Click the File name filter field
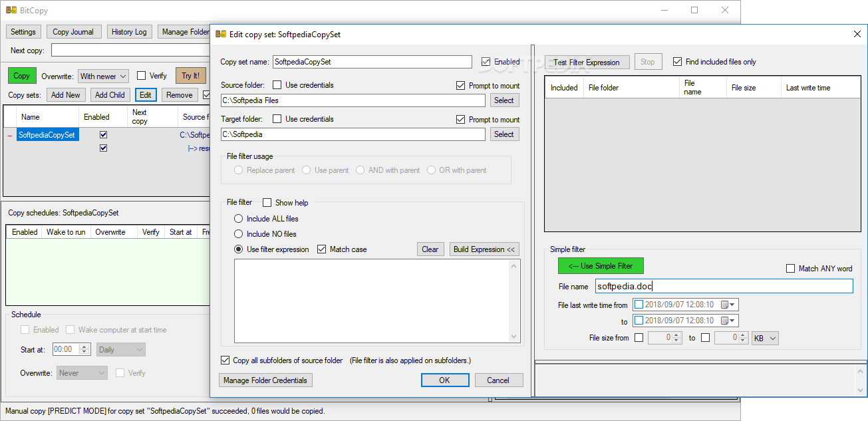This screenshot has height=421, width=868. pos(724,286)
